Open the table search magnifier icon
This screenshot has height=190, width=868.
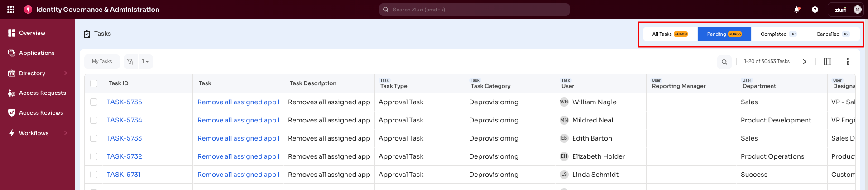click(724, 62)
